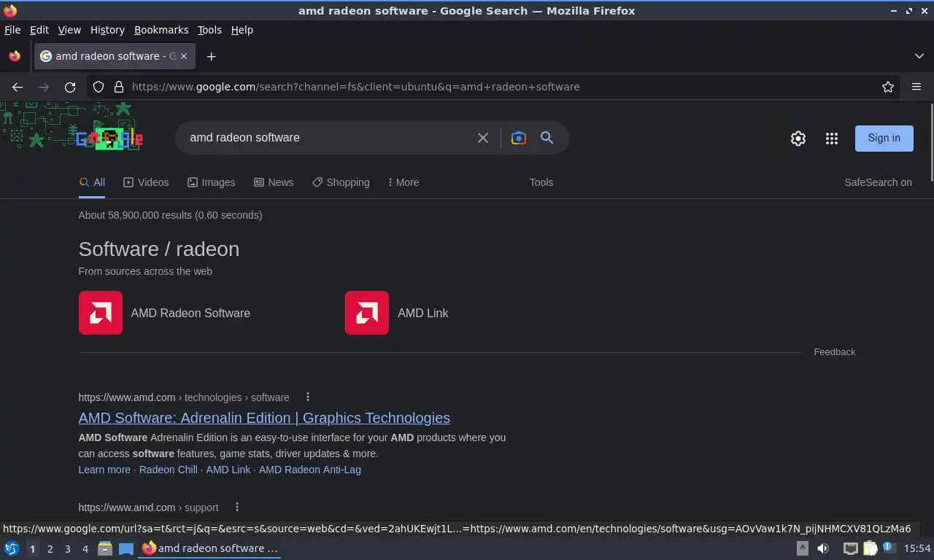The height and width of the screenshot is (560, 934).
Task: Switch to the Videos results tab
Action: pos(146,182)
